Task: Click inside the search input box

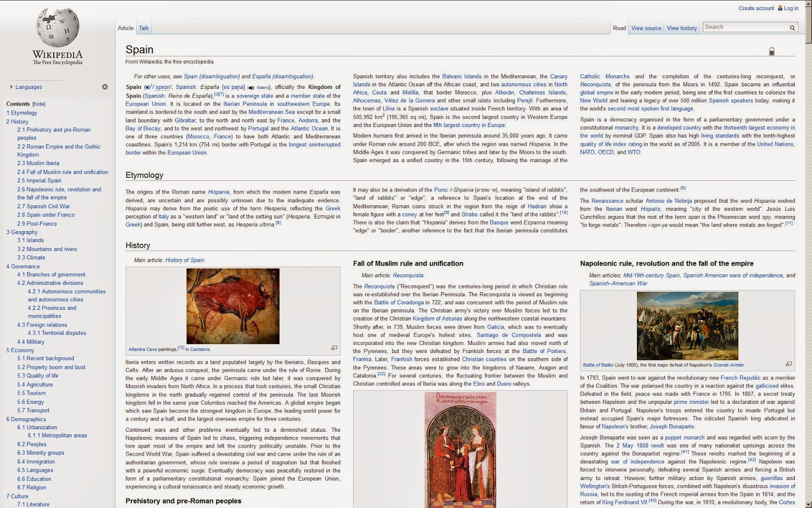Action: (745, 27)
